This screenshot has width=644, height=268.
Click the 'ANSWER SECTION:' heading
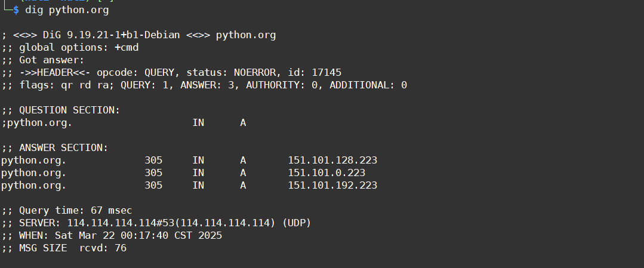(x=64, y=148)
